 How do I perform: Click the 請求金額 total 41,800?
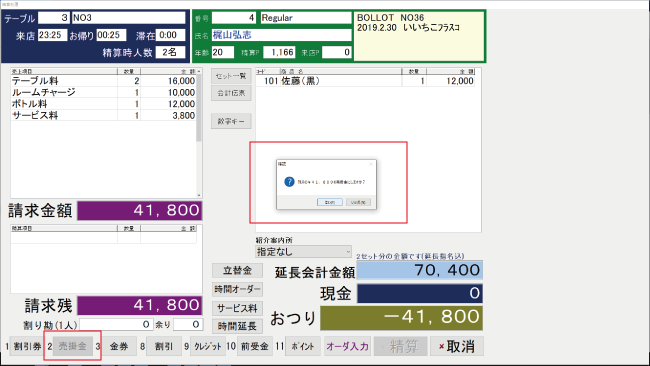pyautogui.click(x=140, y=211)
